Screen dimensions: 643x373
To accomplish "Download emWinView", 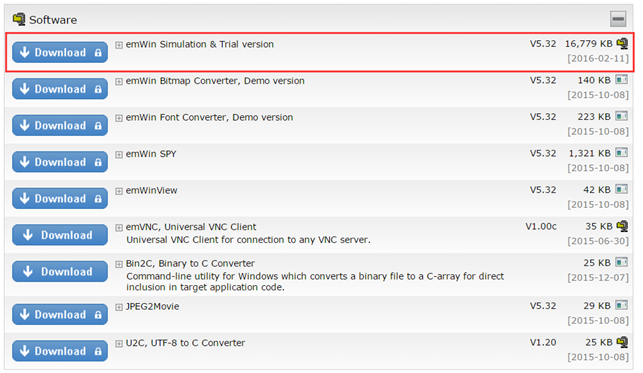I will (x=60, y=198).
